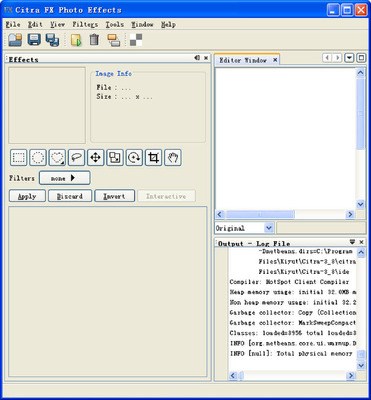
Task: Open the Original view combo box
Action: [x=244, y=228]
